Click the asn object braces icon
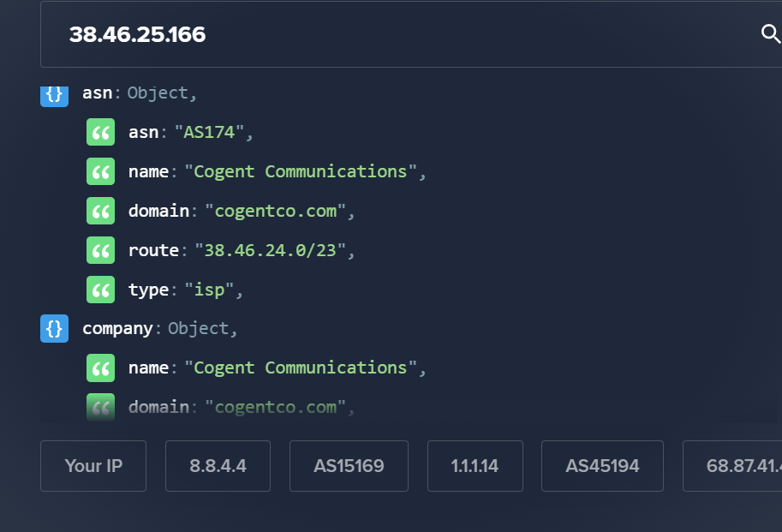Screen dimensions: 782x532 [x=54, y=96]
